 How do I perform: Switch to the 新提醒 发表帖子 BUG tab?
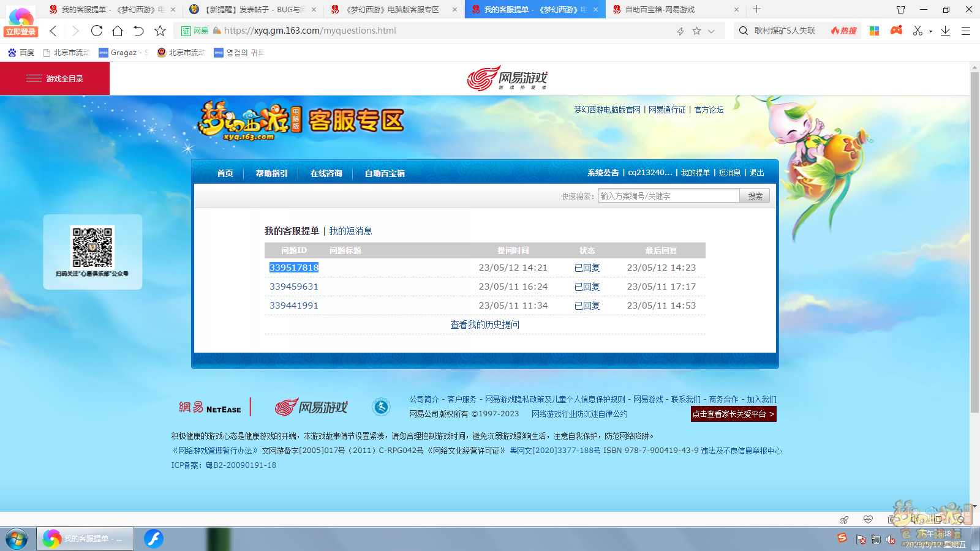pyautogui.click(x=253, y=9)
